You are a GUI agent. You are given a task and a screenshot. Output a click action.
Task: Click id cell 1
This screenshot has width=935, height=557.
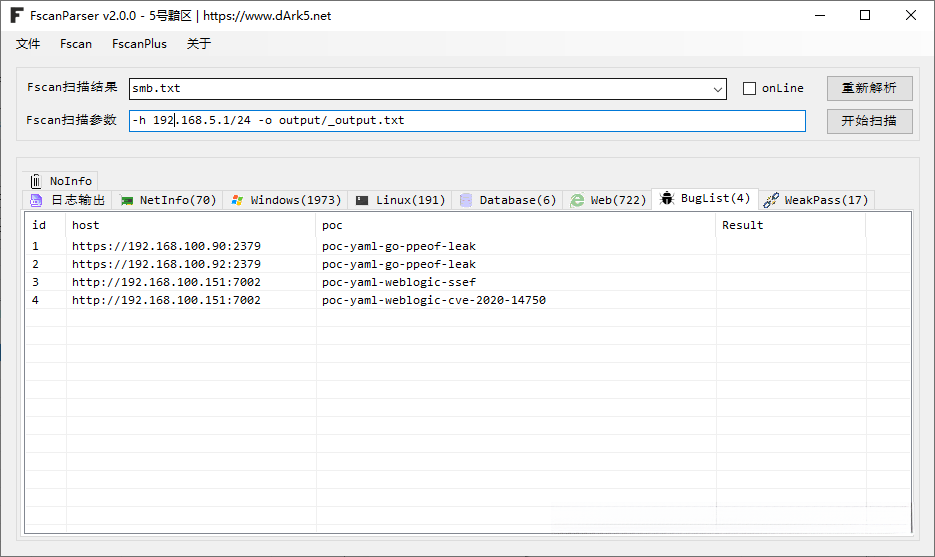point(35,246)
